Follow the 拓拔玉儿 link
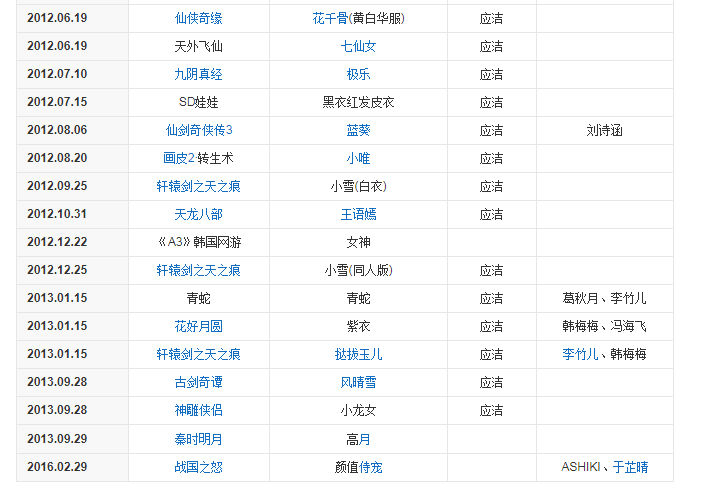 pyautogui.click(x=358, y=354)
